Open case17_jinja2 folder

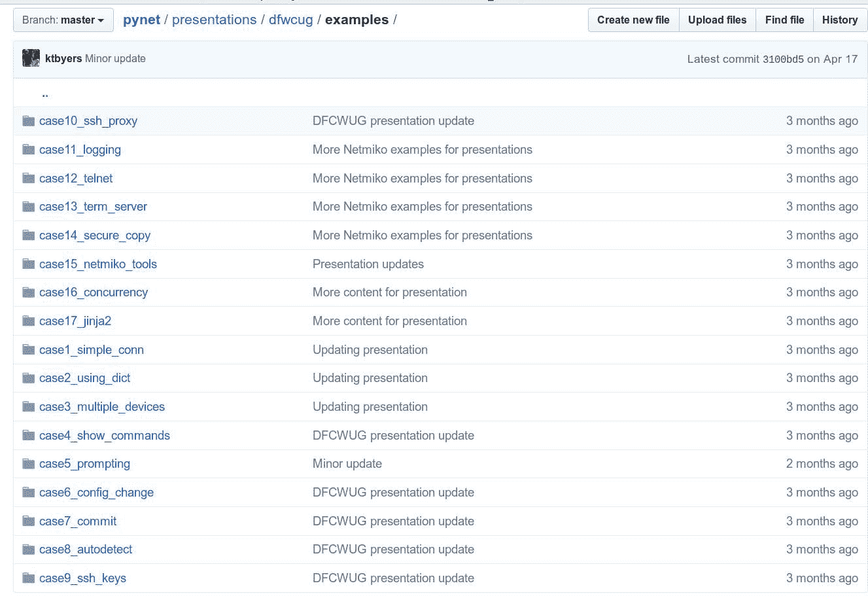(x=75, y=321)
